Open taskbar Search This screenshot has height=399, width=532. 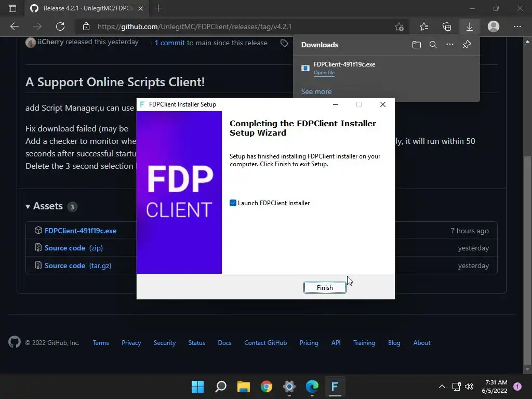pyautogui.click(x=220, y=387)
